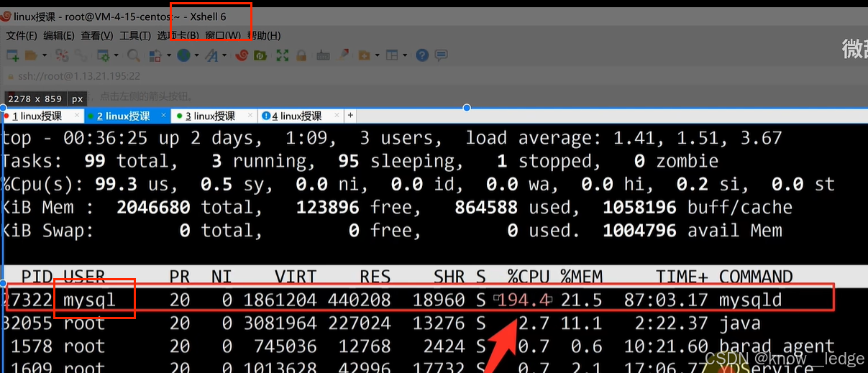The image size is (868, 373).
Task: Expand the color scheme icon dropdown arrow
Action: pyautogui.click(x=168, y=55)
